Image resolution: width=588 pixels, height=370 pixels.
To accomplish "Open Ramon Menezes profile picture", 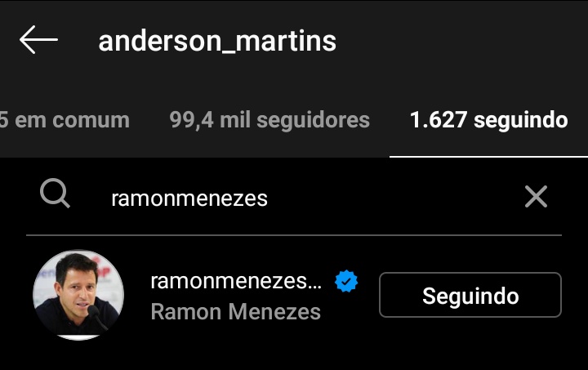I will coord(78,295).
